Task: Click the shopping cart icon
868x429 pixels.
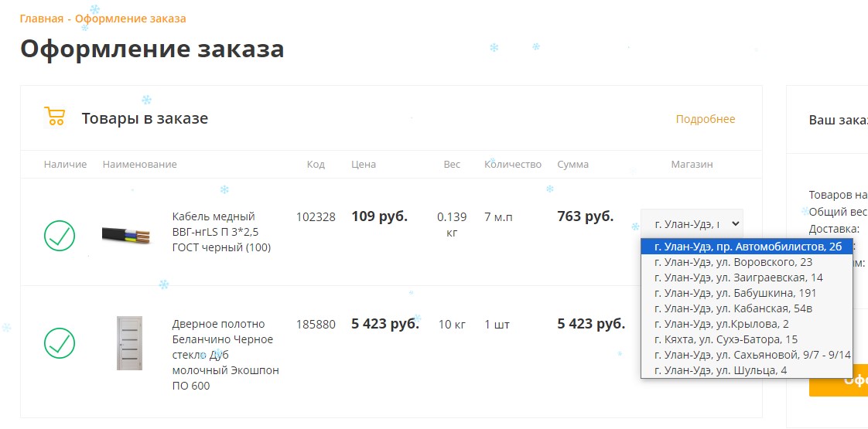Action: point(54,117)
